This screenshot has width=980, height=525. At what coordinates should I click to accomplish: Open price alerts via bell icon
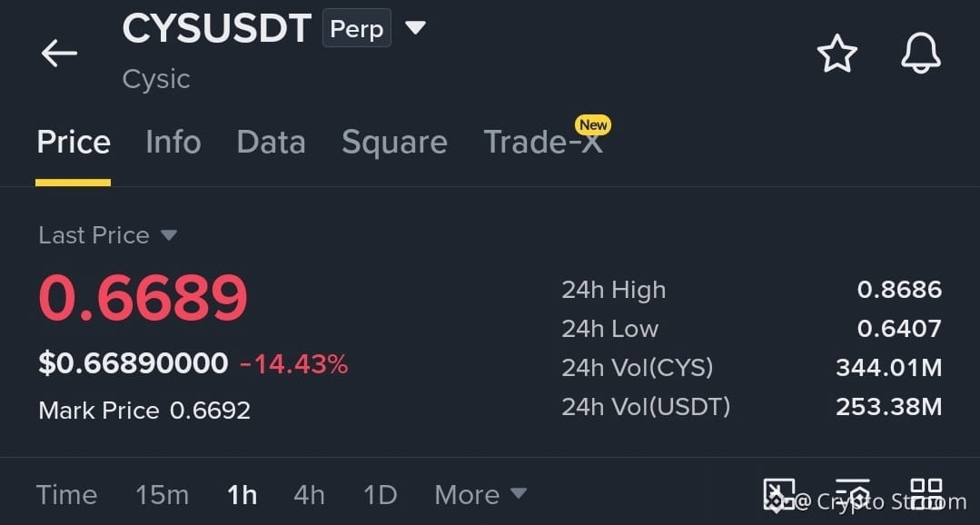[921, 53]
